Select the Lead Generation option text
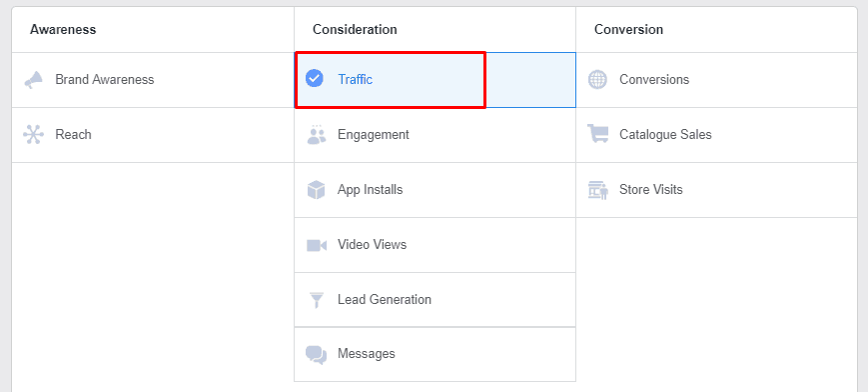The width and height of the screenshot is (868, 392). [x=385, y=300]
